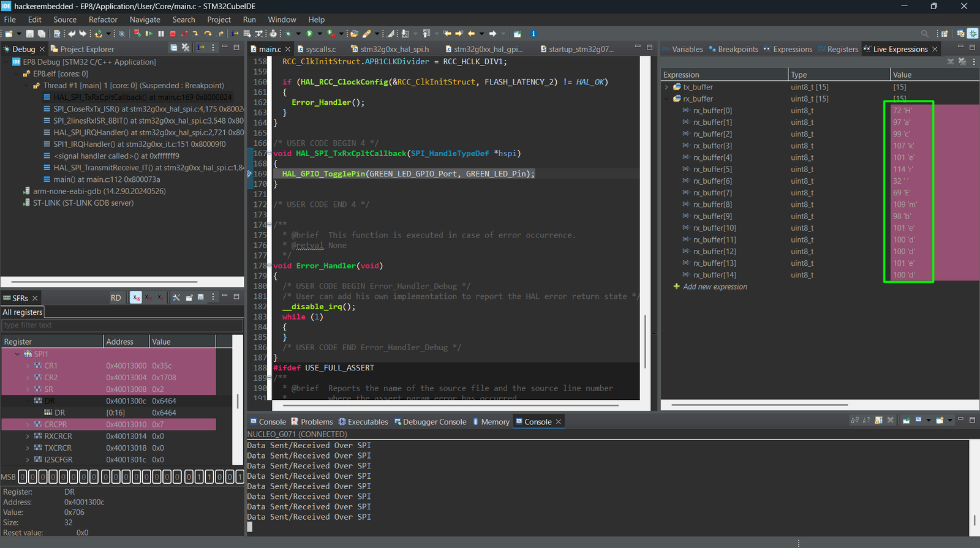Switch SFRs display to decimal X10
980x548 pixels.
[x=148, y=298]
